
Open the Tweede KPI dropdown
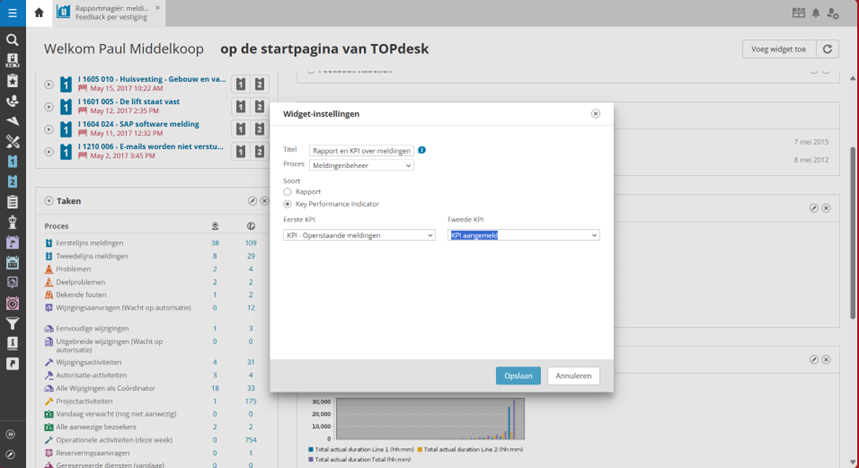point(523,235)
